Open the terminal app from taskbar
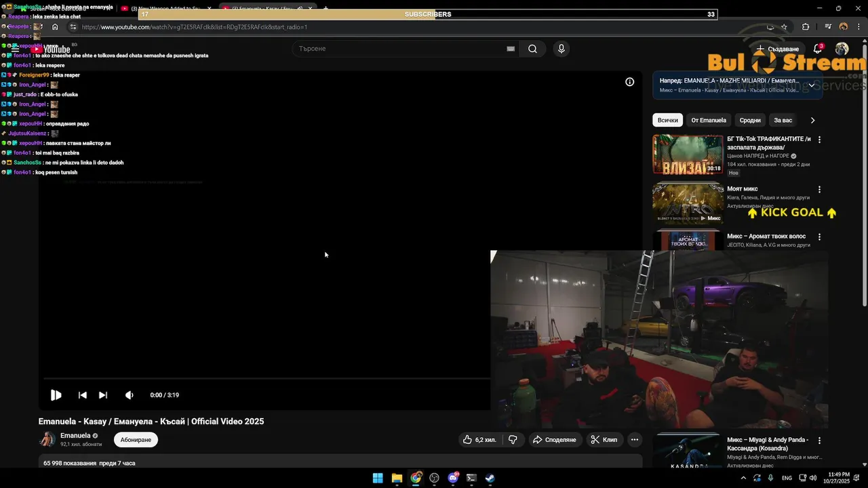The image size is (868, 488). [x=471, y=478]
